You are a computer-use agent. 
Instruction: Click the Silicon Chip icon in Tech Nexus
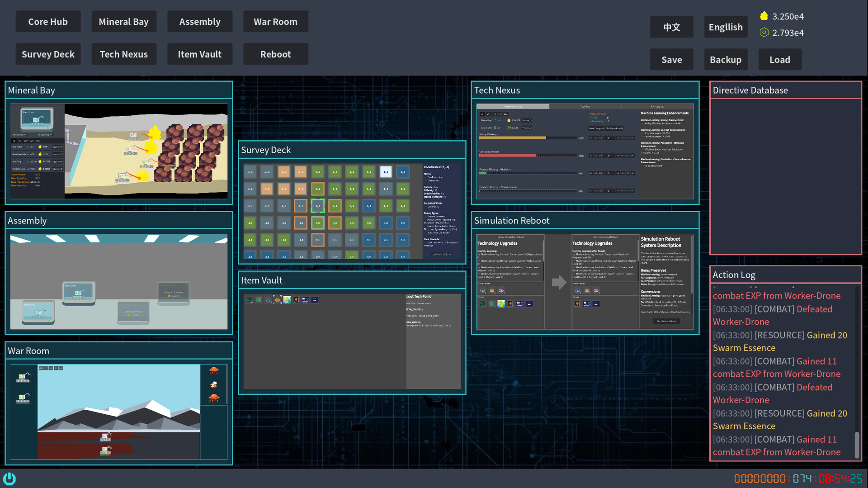[x=495, y=120]
